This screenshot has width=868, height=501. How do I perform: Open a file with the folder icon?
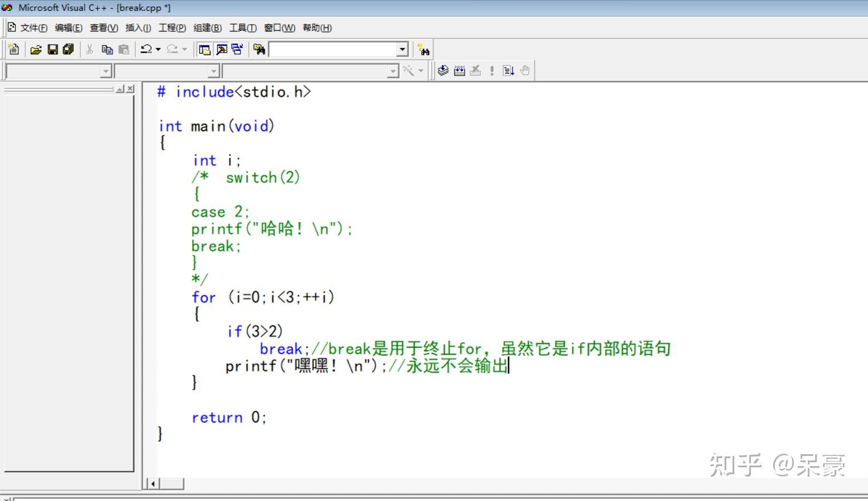click(36, 50)
